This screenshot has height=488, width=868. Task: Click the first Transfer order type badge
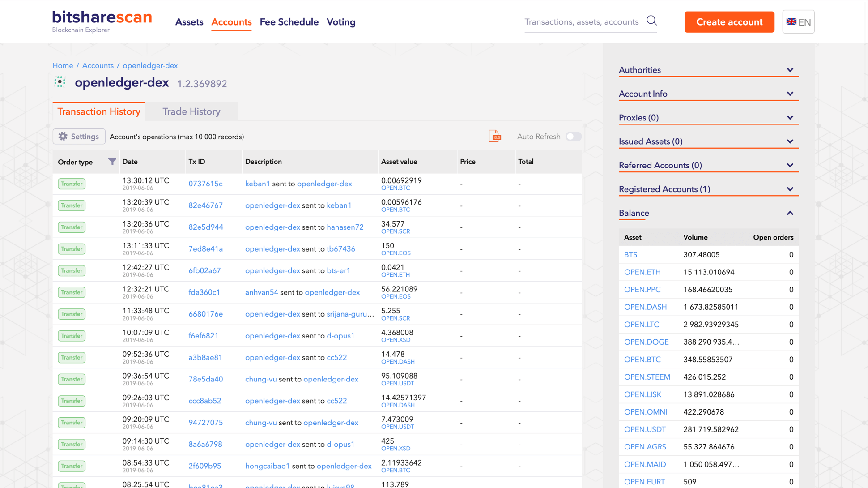click(72, 184)
